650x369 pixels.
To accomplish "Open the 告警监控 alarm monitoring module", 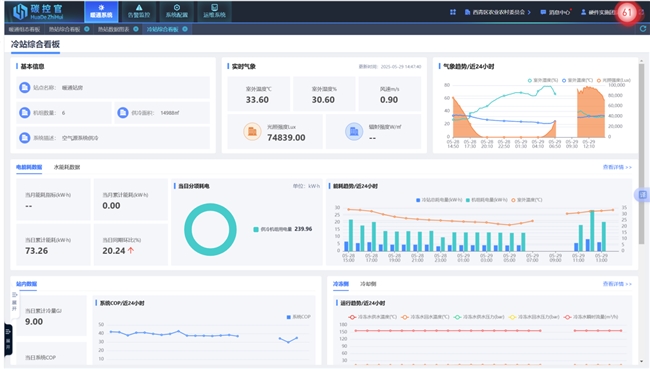I will pyautogui.click(x=138, y=11).
